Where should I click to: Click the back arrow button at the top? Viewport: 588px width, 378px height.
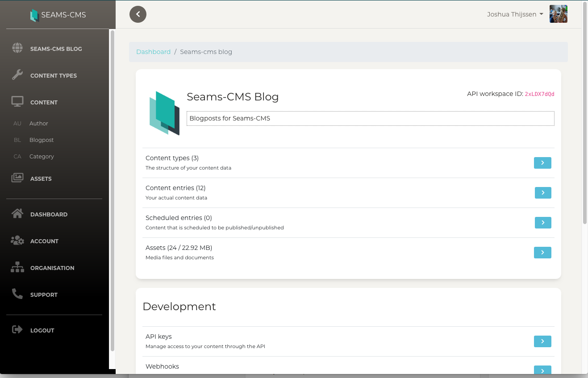(x=138, y=14)
